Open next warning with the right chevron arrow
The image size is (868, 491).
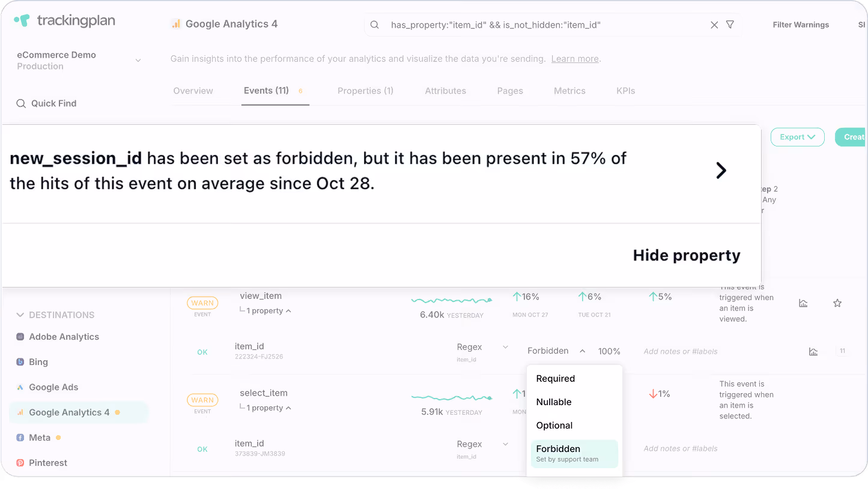(721, 170)
